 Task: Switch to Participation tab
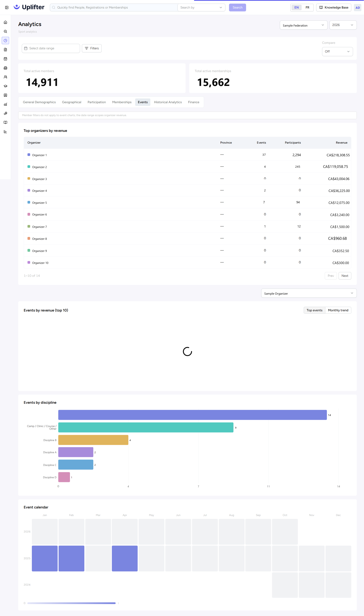point(97,102)
